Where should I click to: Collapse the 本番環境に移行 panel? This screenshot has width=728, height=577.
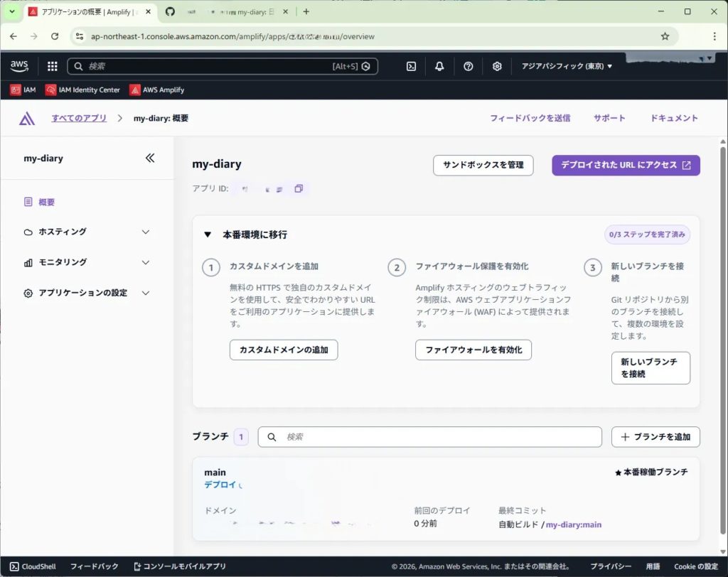click(x=208, y=234)
